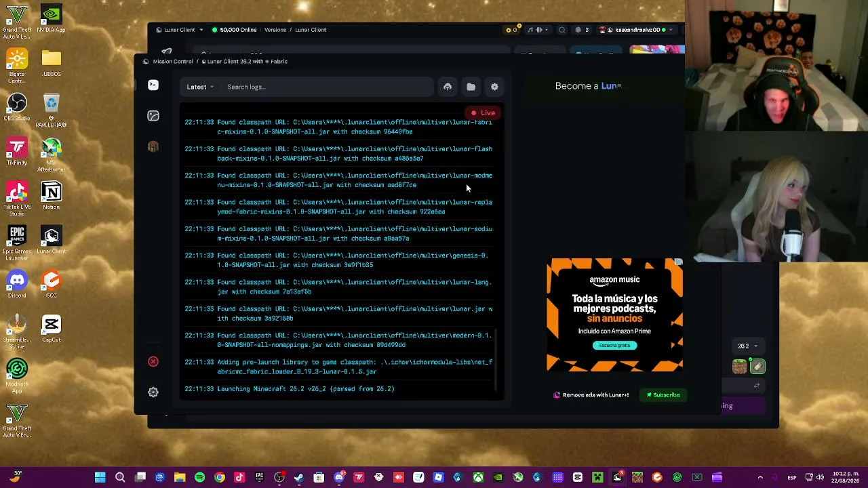
Task: Open the Minecraft block sidebar icon
Action: pyautogui.click(x=153, y=146)
